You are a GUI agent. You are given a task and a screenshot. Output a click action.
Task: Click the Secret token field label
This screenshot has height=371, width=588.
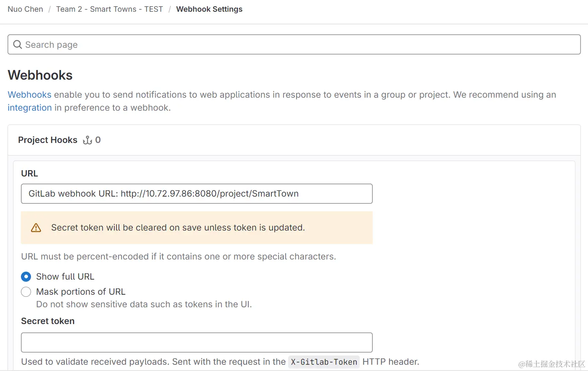pos(48,321)
